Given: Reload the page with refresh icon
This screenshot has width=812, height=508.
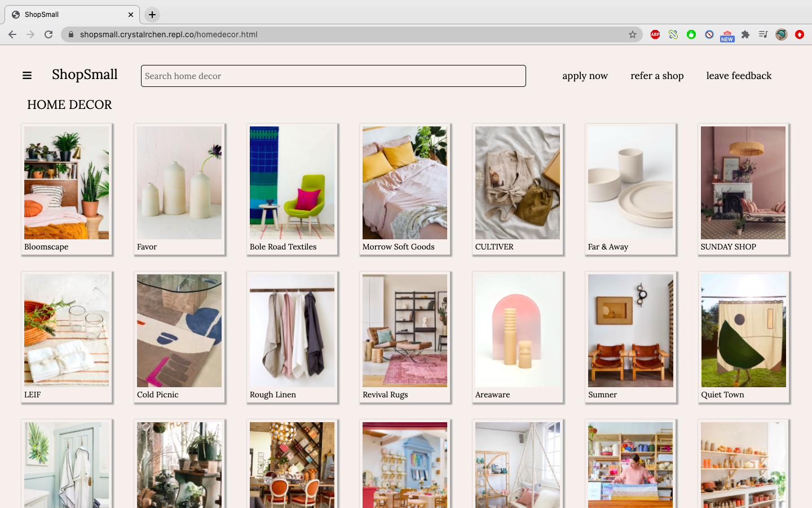Looking at the screenshot, I should (48, 34).
